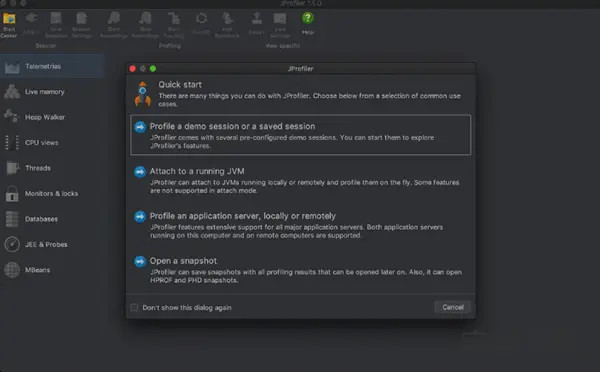This screenshot has height=372, width=600.
Task: Close the JProfiler Quick start dialog with the red button
Action: pyautogui.click(x=132, y=69)
